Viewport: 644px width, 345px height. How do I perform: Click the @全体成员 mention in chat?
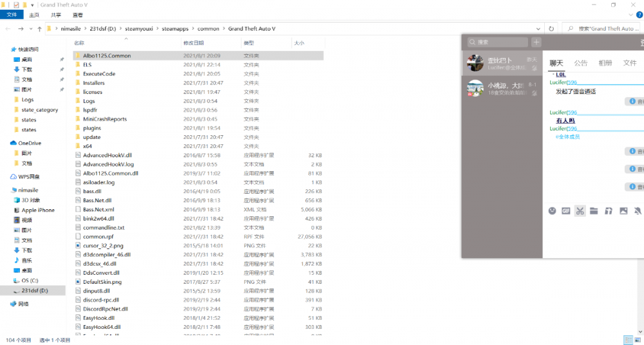click(567, 136)
